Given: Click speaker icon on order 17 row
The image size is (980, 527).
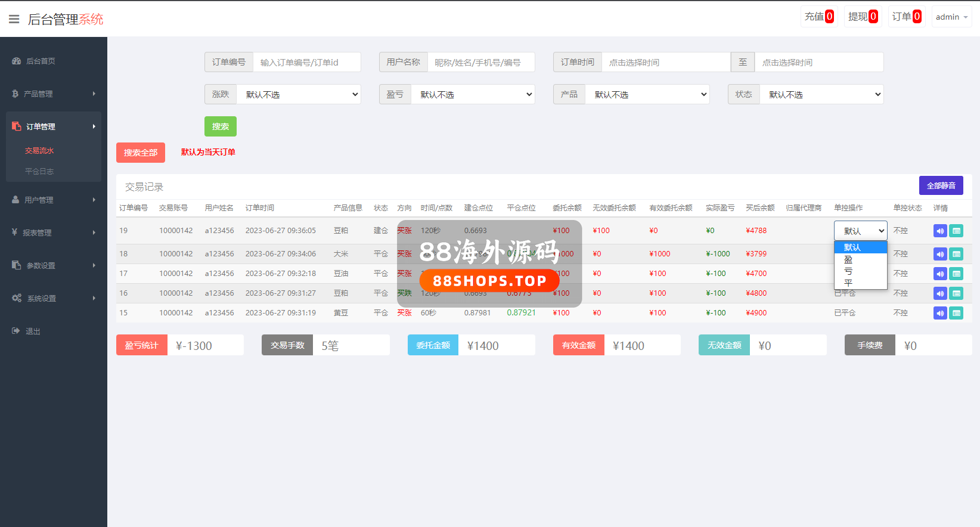Looking at the screenshot, I should (x=940, y=274).
